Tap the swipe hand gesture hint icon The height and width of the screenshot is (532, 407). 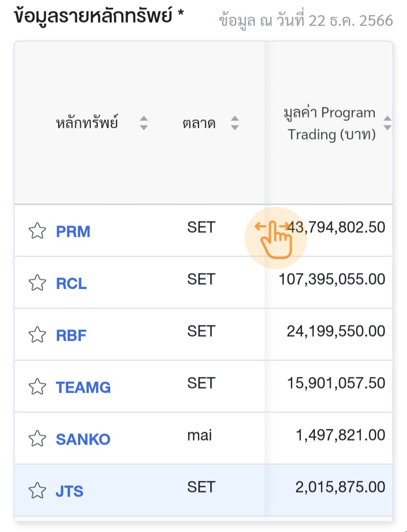(x=275, y=238)
